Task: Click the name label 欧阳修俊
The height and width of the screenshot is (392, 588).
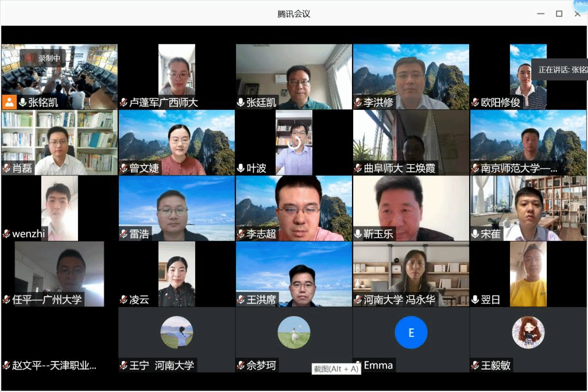Action: [501, 102]
